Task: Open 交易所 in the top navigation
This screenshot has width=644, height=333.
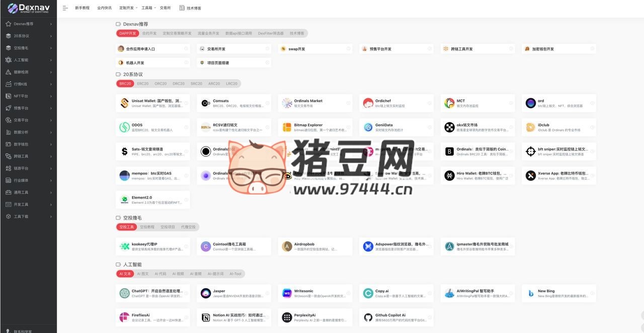Action: pos(165,8)
